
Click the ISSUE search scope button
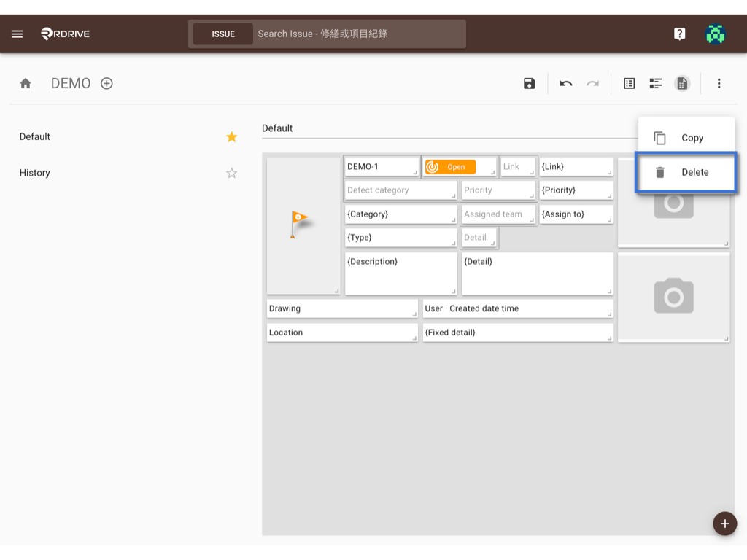tap(223, 34)
